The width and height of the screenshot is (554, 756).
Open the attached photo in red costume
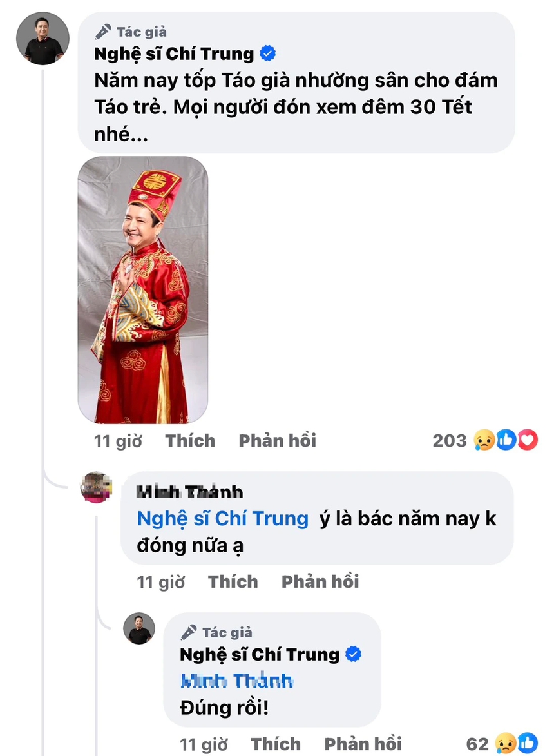(x=143, y=290)
